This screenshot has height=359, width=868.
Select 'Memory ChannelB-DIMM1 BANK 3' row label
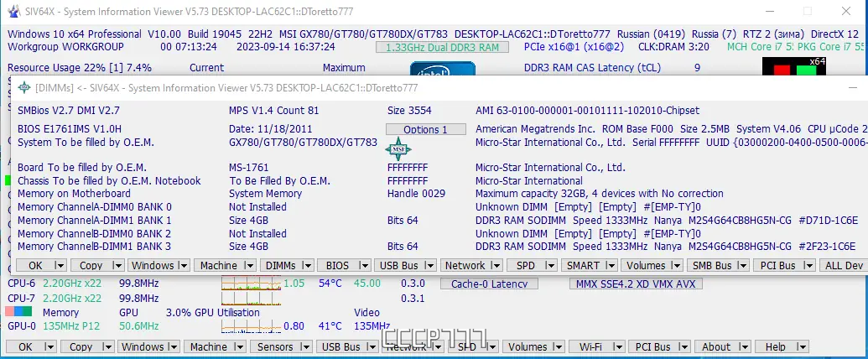tap(94, 247)
